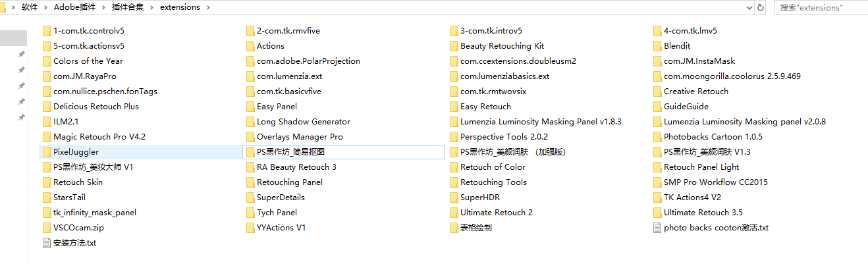
Task: Select the Colors of the Year folder icon
Action: click(x=47, y=61)
